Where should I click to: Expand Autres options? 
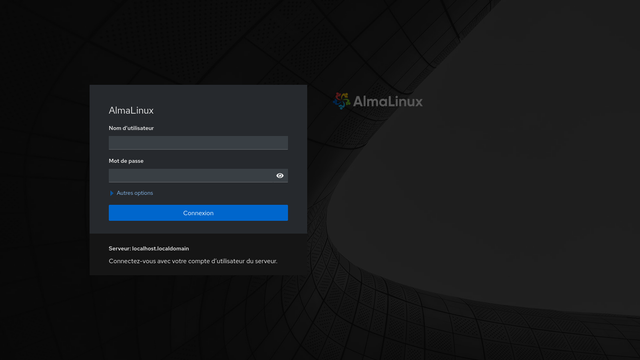[x=131, y=193]
